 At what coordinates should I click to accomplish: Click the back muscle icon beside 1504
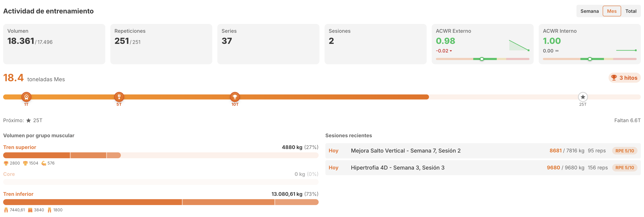click(x=25, y=163)
